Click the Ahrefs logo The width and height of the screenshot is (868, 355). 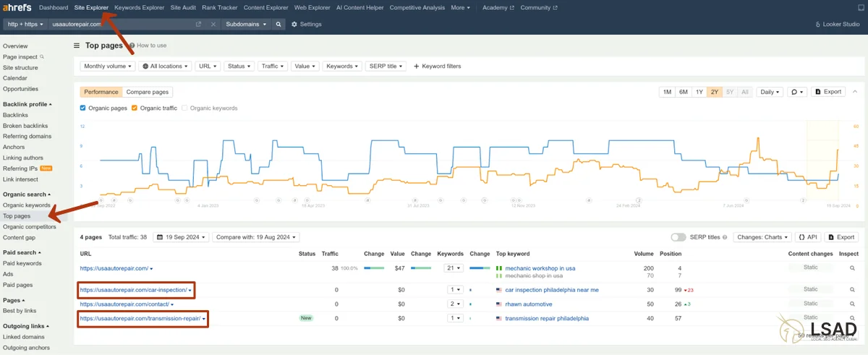click(17, 7)
